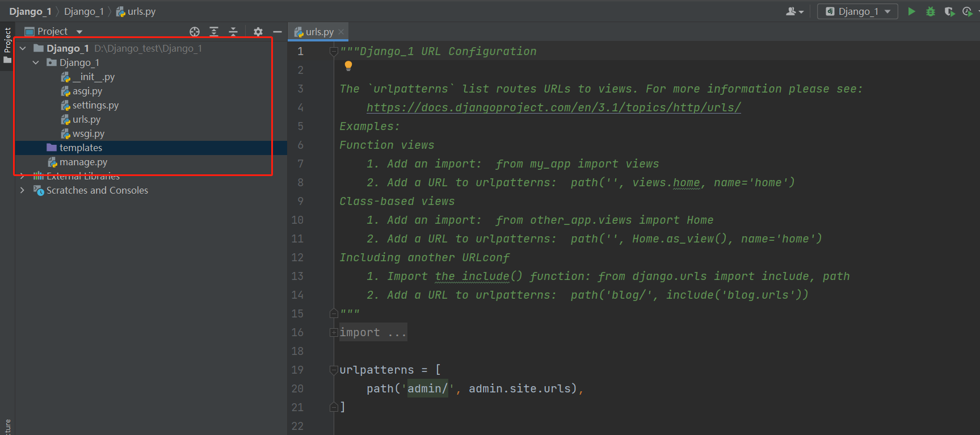Click line number 1 in gutter

pos(301,51)
